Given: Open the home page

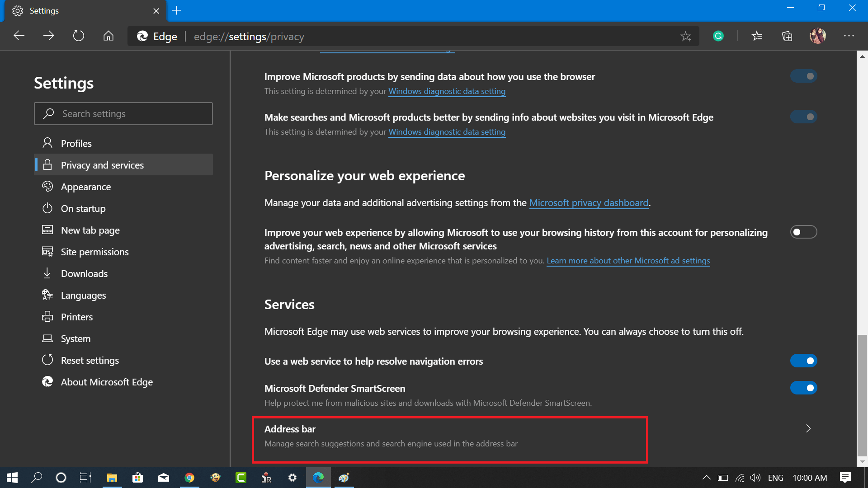Looking at the screenshot, I should pos(108,36).
